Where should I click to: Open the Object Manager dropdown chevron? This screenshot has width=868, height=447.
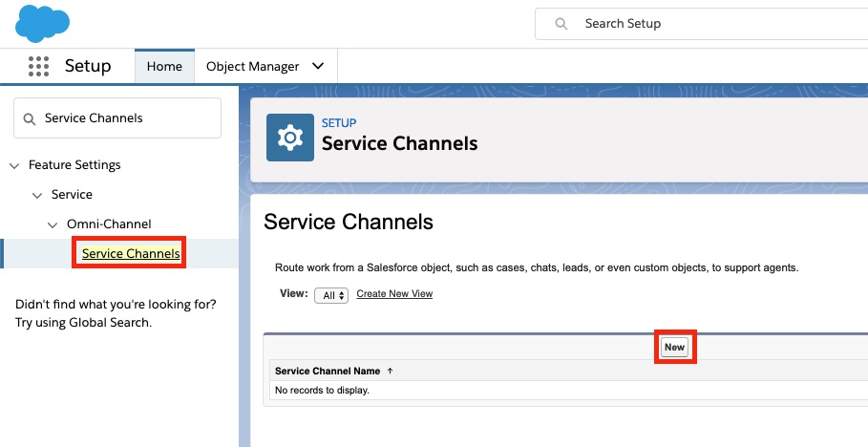pyautogui.click(x=318, y=66)
